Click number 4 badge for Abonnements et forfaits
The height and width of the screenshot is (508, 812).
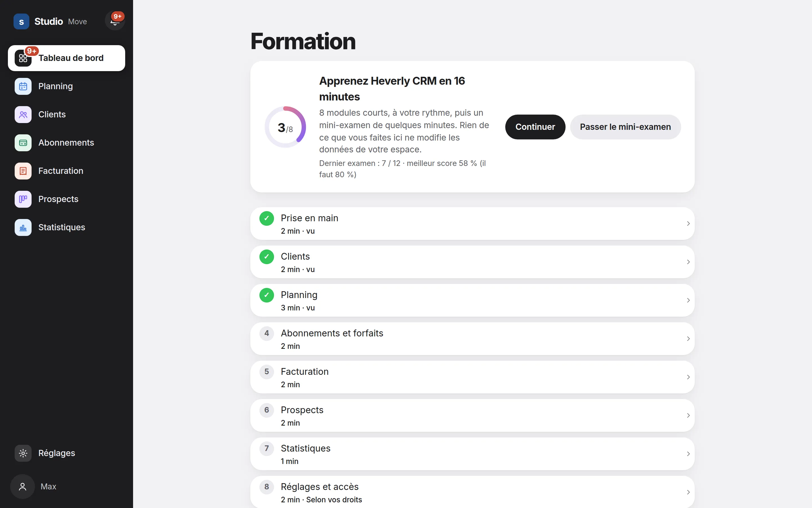(x=267, y=333)
